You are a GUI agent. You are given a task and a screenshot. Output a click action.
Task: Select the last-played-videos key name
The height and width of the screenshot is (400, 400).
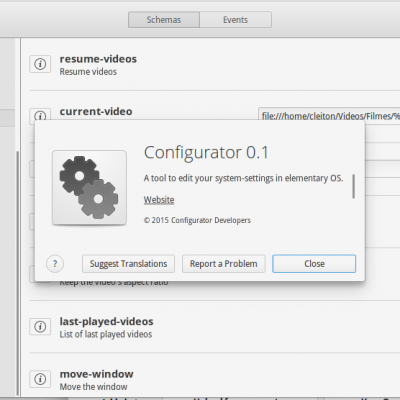click(x=106, y=321)
